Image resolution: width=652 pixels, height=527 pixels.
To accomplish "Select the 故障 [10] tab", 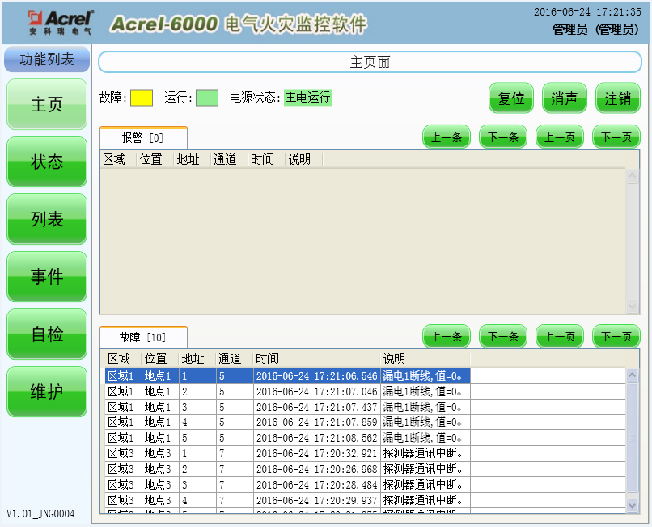I will point(142,337).
